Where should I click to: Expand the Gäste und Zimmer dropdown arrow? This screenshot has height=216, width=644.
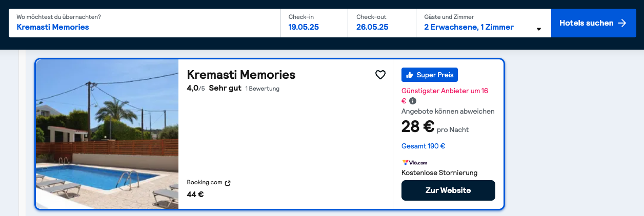point(538,29)
